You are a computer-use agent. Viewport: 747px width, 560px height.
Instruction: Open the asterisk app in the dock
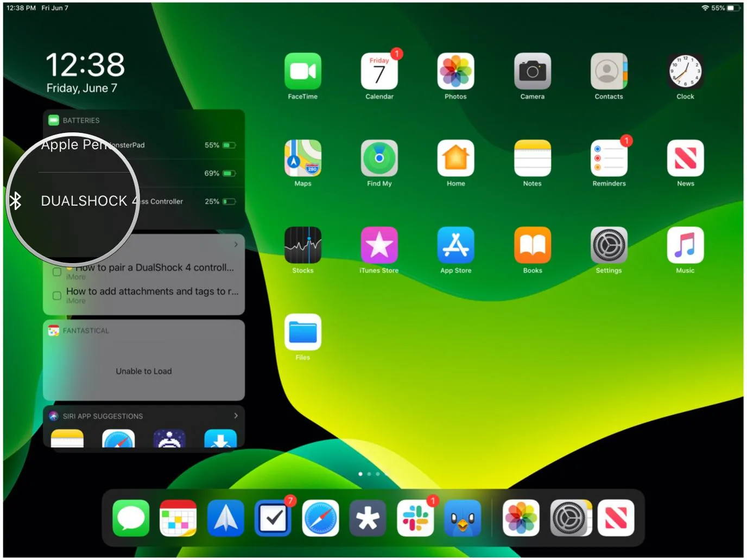click(x=368, y=518)
